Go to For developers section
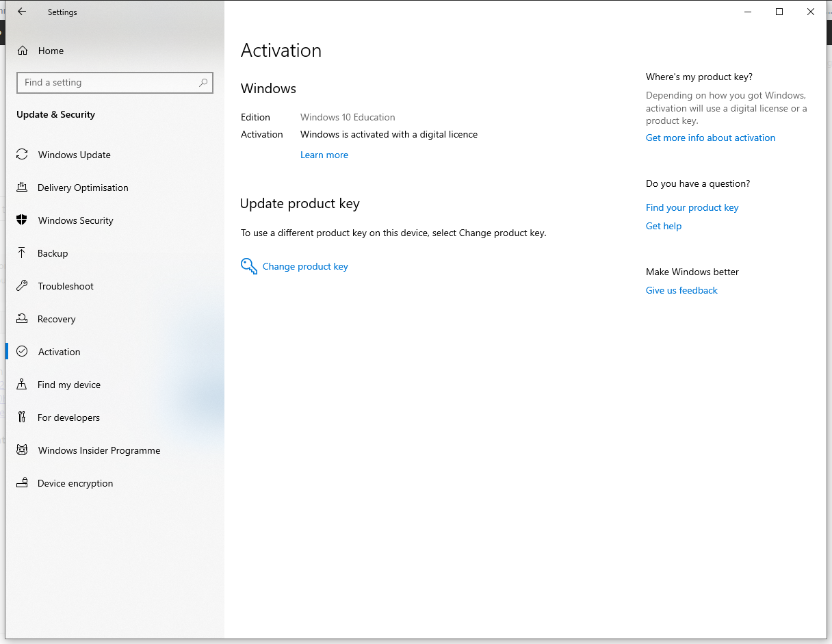Image resolution: width=832 pixels, height=644 pixels. (68, 417)
